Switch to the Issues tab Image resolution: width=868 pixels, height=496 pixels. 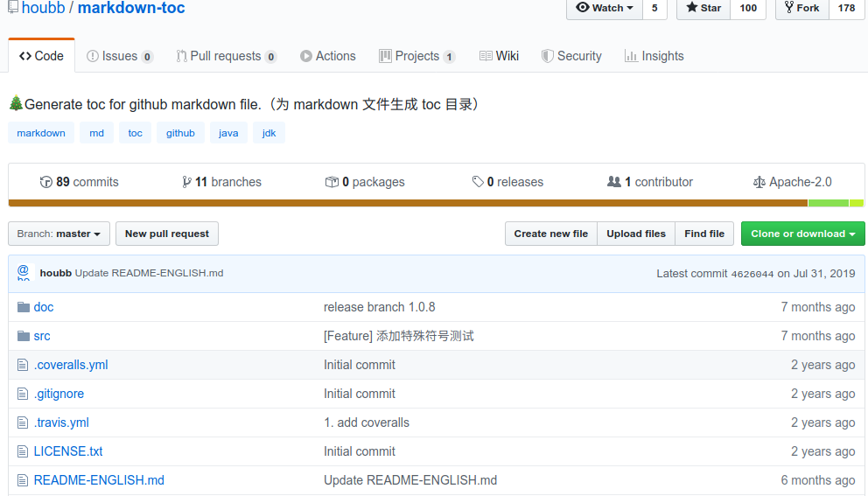(x=120, y=56)
